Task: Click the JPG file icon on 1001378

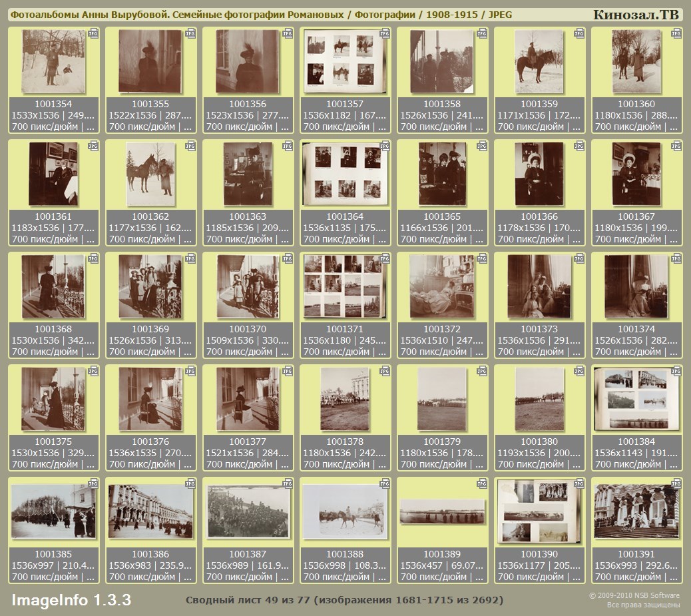Action: point(385,371)
